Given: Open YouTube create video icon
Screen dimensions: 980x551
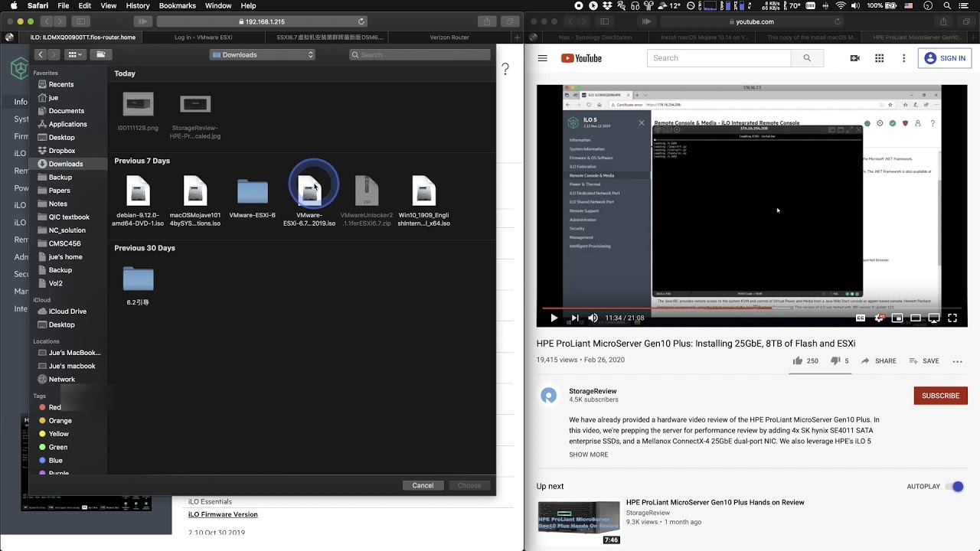Looking at the screenshot, I should pos(854,58).
